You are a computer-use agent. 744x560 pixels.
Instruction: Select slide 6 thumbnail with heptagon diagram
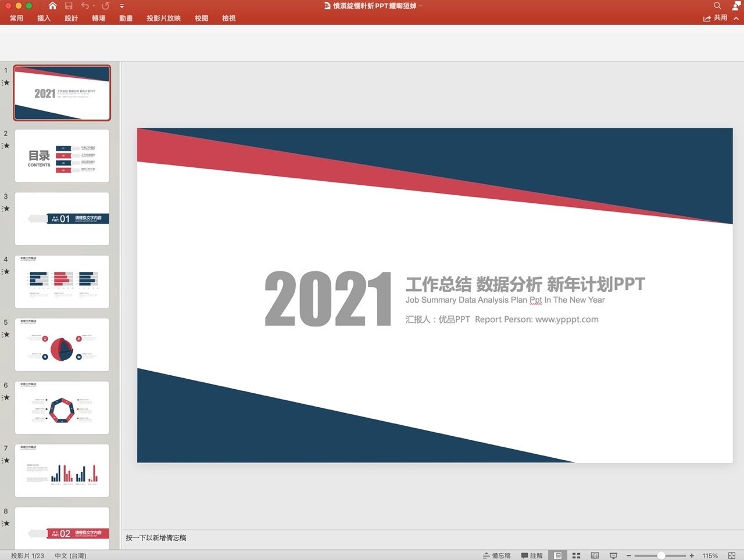pos(62,408)
